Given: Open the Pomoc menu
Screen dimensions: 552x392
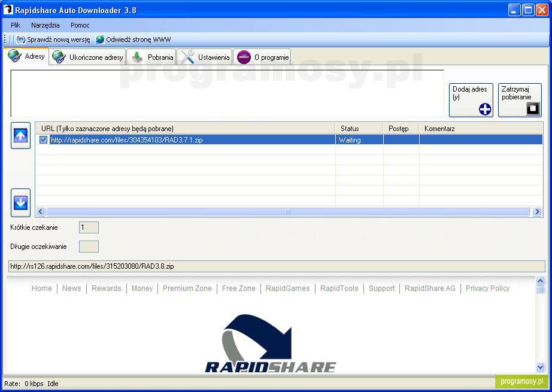Looking at the screenshot, I should (x=80, y=25).
